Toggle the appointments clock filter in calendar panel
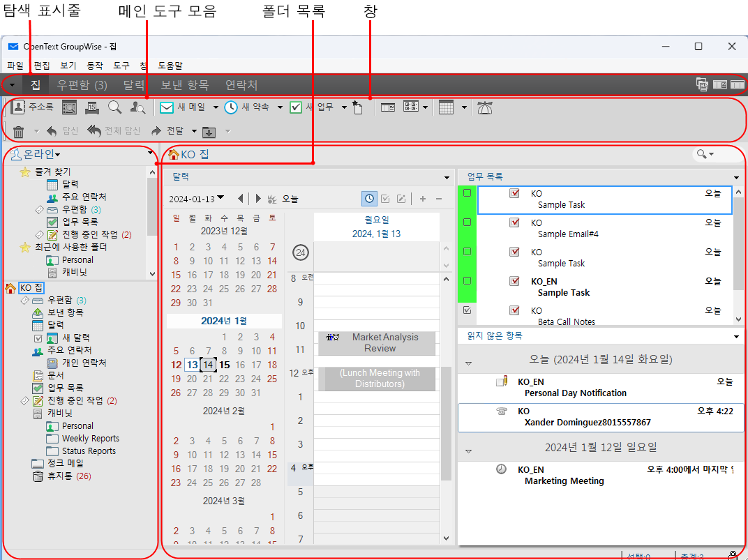 click(369, 199)
